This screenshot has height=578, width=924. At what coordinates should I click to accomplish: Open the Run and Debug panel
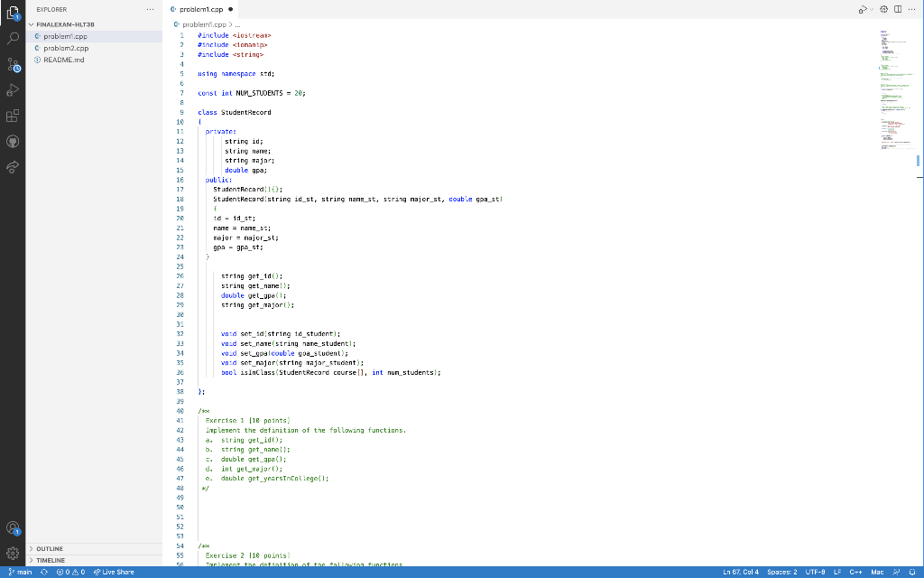coord(13,89)
